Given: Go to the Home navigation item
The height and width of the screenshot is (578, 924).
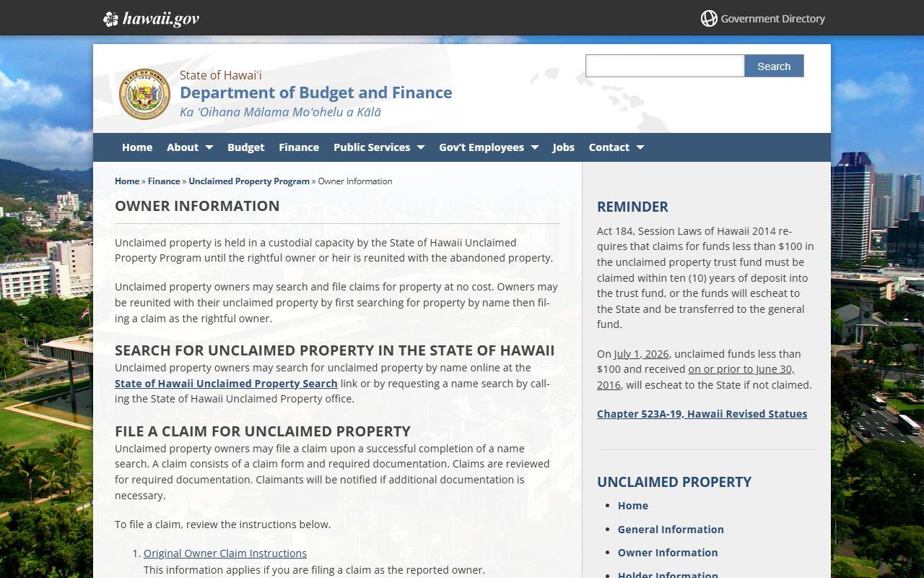Looking at the screenshot, I should [x=137, y=147].
